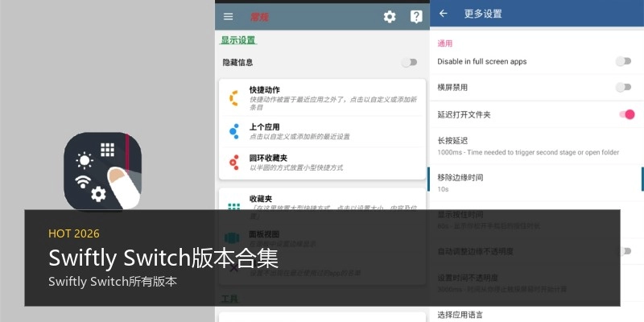
Task: Tap the help question mark icon
Action: [416, 17]
